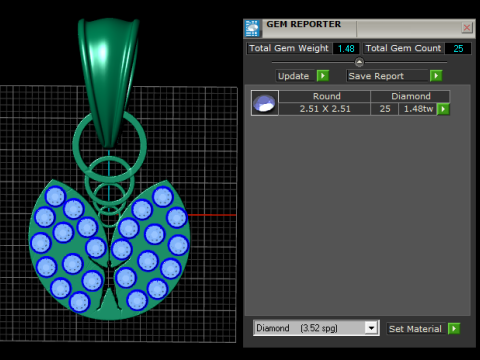Click the Update button label
480x360 pixels.
click(x=294, y=76)
